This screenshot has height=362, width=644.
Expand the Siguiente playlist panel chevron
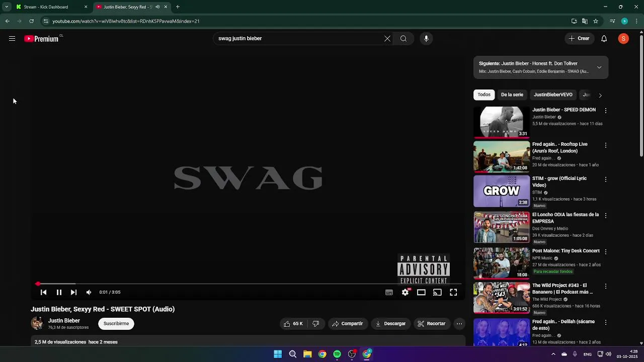coord(599,67)
